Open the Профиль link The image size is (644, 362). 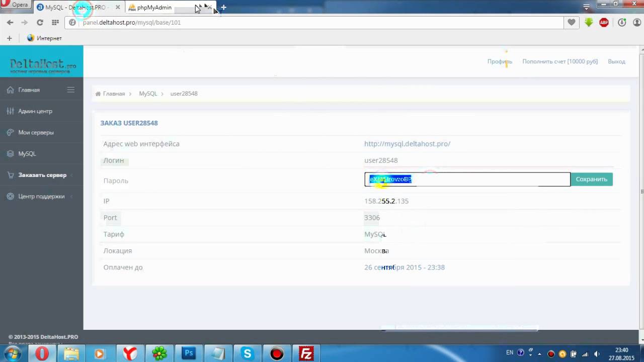coord(500,61)
